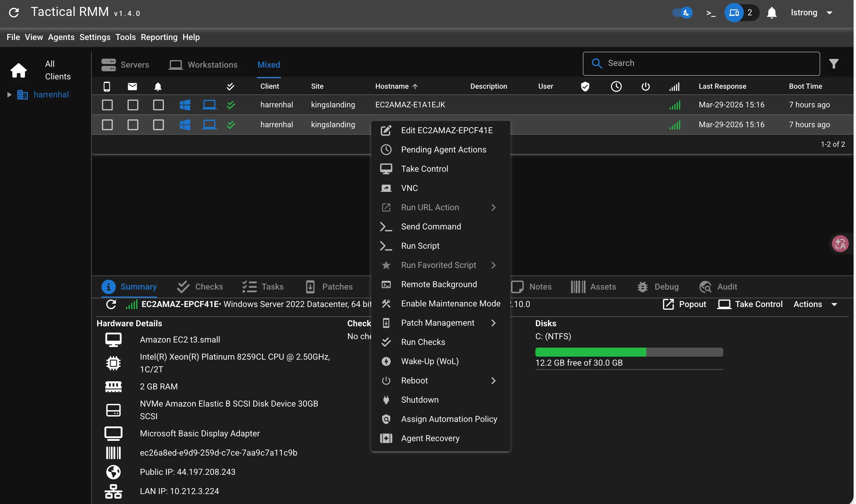Click the search magnifier icon
The width and height of the screenshot is (856, 504).
point(596,63)
